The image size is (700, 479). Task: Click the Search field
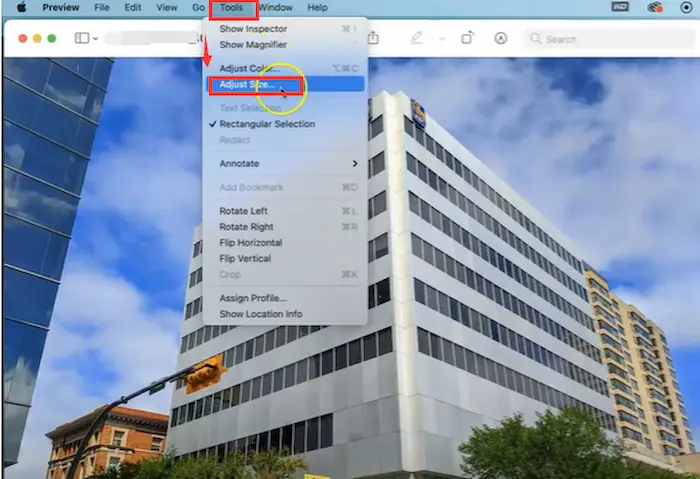pos(610,39)
